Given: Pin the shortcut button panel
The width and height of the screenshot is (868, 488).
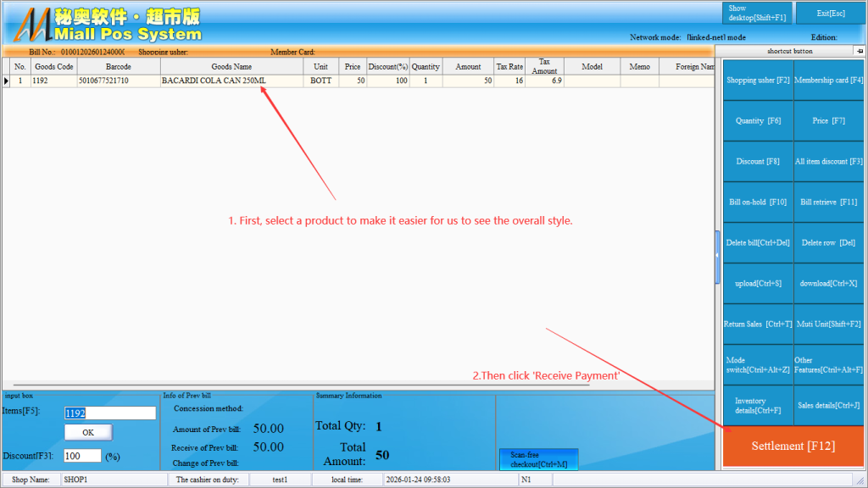Looking at the screenshot, I should tap(858, 51).
